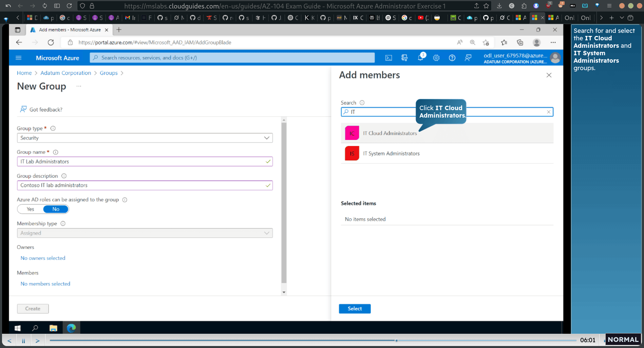
Task: Open Edge collections icon
Action: [520, 42]
